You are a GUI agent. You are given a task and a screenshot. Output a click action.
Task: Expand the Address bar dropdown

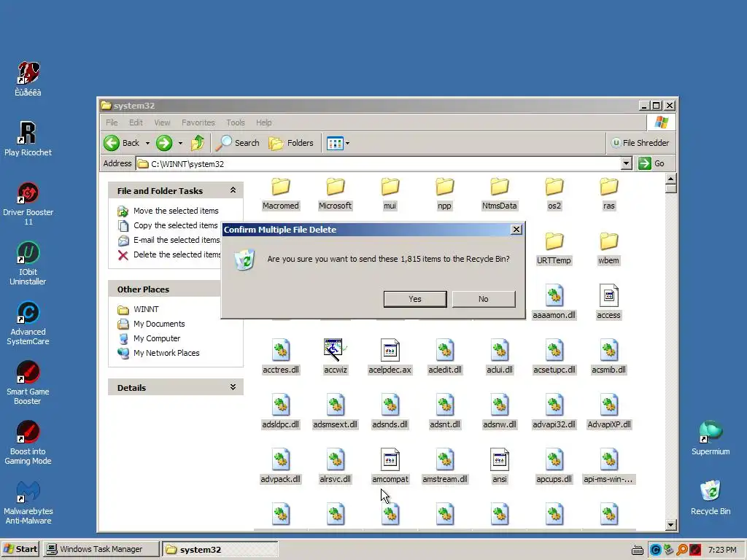pyautogui.click(x=627, y=164)
